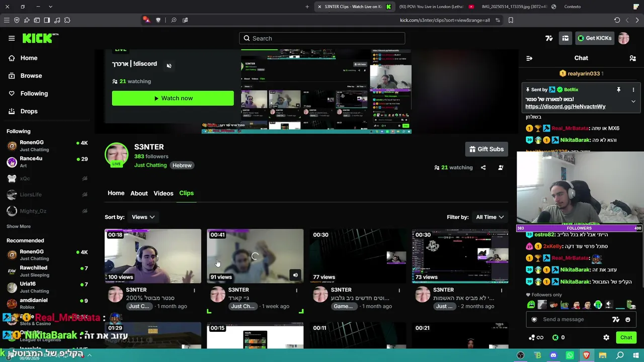Screen dimensions: 644x362
Task: Open the inventory box icon in header
Action: click(x=566, y=38)
